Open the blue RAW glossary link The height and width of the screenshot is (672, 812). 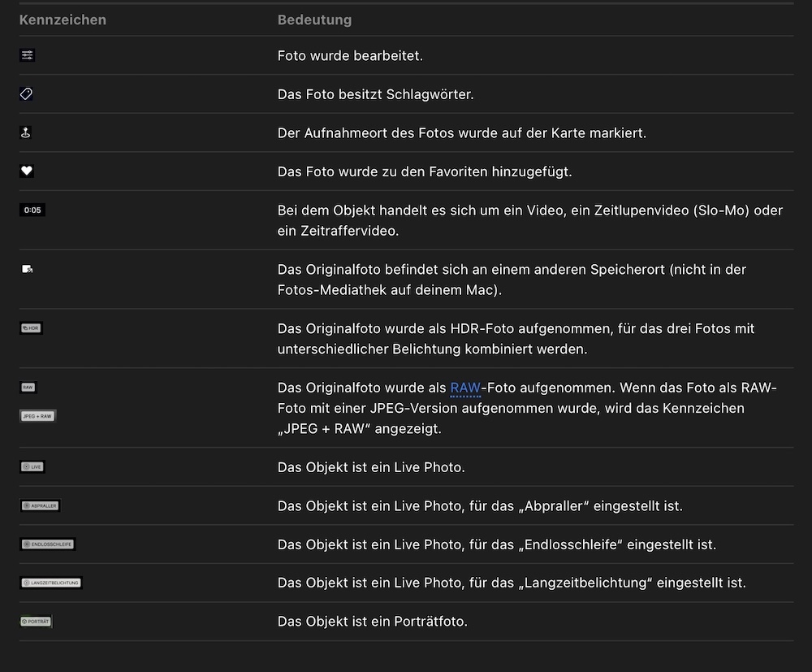tap(465, 388)
